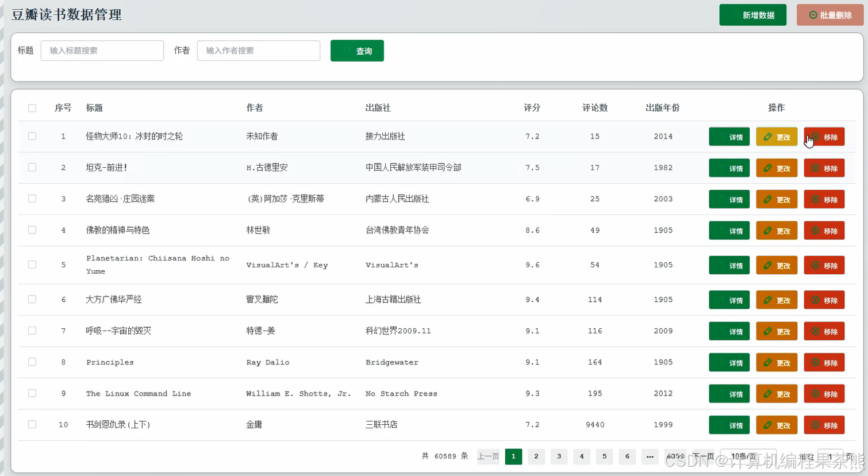The width and height of the screenshot is (868, 476).
Task: Click 移除 for The Linux Command Line
Action: click(824, 394)
